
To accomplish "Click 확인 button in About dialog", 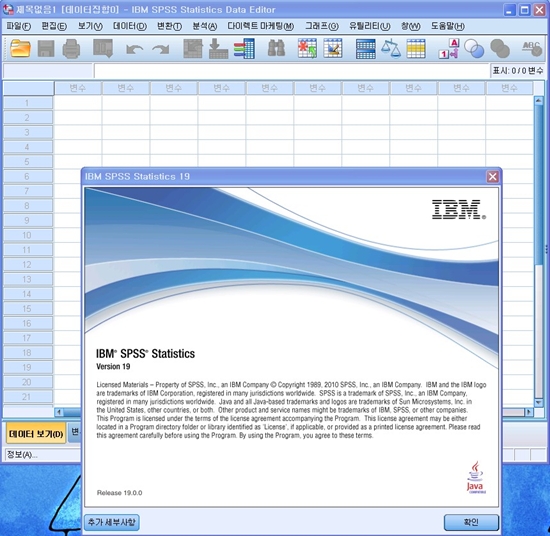I will (471, 522).
